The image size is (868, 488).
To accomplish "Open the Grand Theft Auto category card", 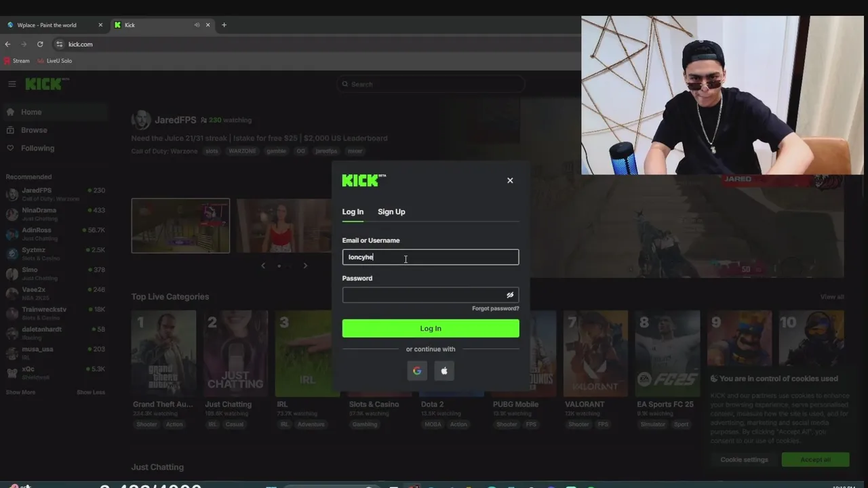I will [164, 353].
